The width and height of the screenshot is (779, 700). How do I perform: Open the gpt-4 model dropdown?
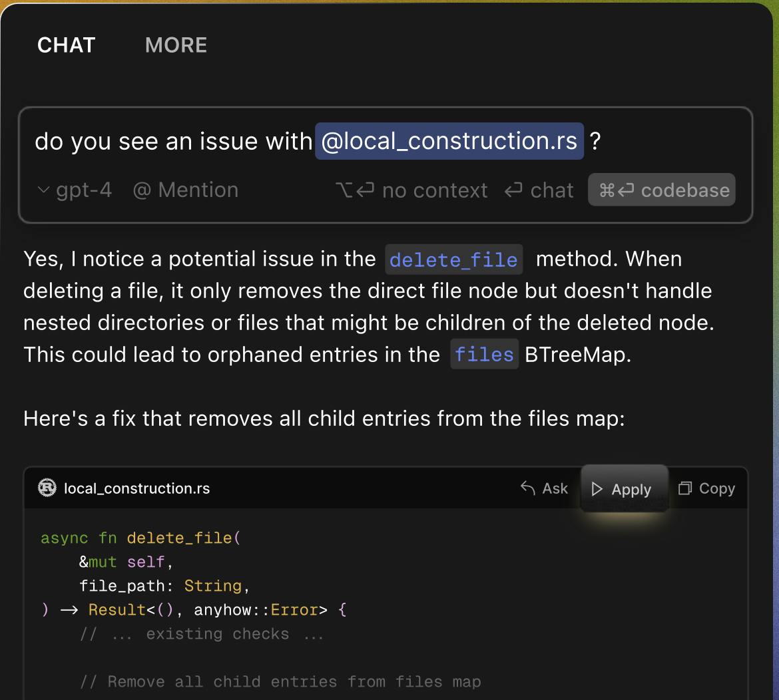pos(75,190)
